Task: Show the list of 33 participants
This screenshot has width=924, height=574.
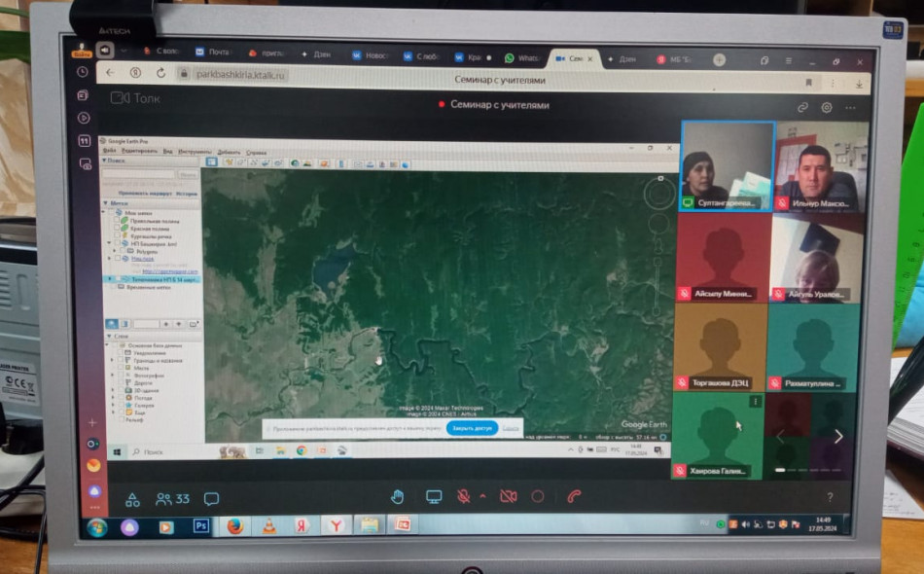Action: [173, 499]
